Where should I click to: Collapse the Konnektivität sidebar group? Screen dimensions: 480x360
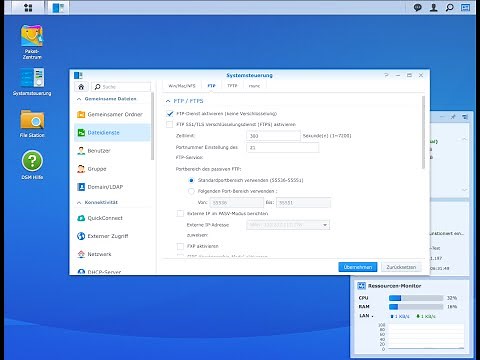tap(79, 202)
